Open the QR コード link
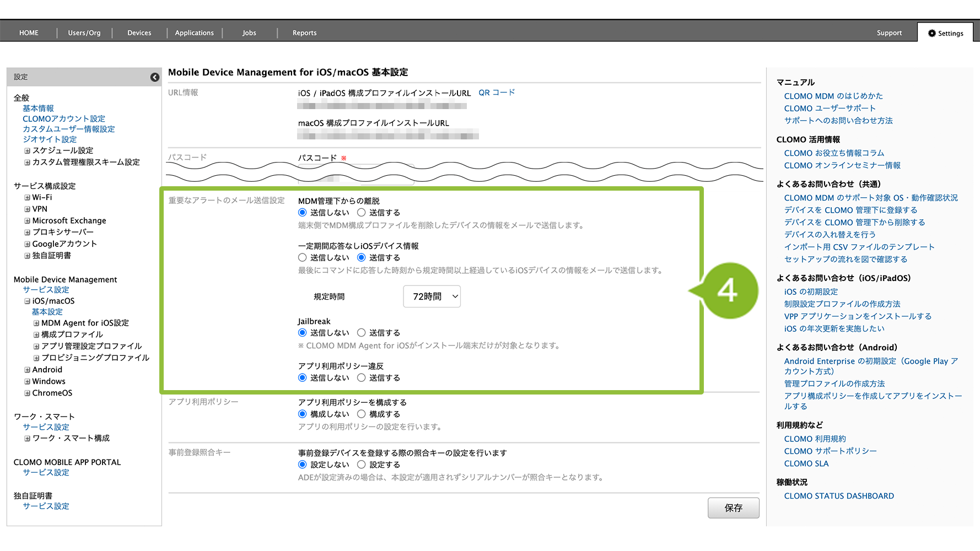 pyautogui.click(x=496, y=93)
